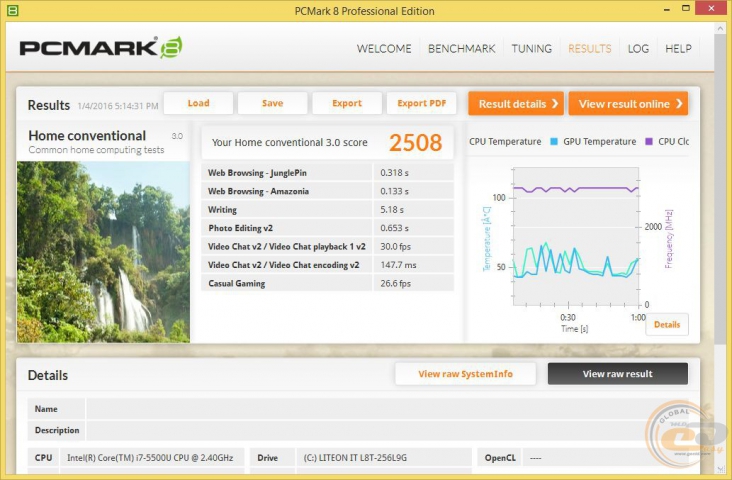
Task: Open the WELCOME tab
Action: tap(384, 49)
